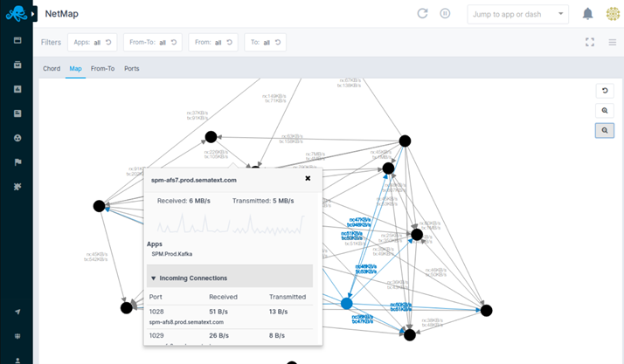Reset the map view with rotate icon
The width and height of the screenshot is (624, 364).
click(605, 91)
